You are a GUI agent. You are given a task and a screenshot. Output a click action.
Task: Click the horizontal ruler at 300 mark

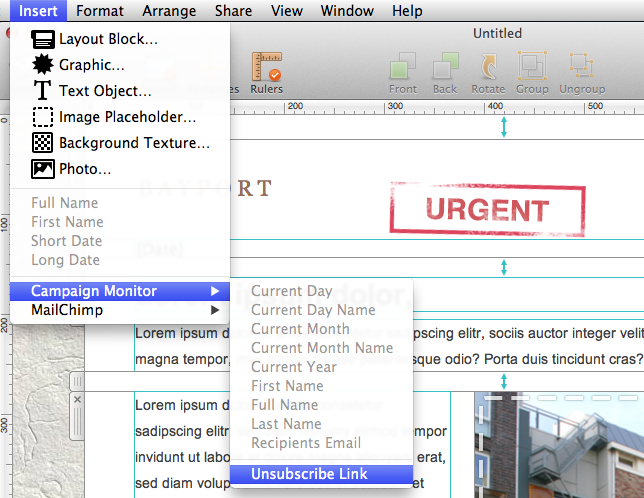point(394,107)
